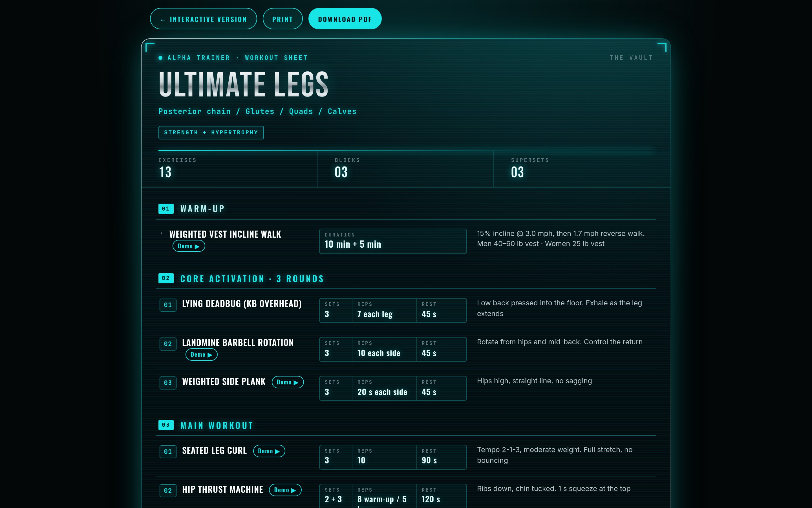Play the Weighted Vest Incline Walk demo
812x508 pixels.
coord(189,246)
